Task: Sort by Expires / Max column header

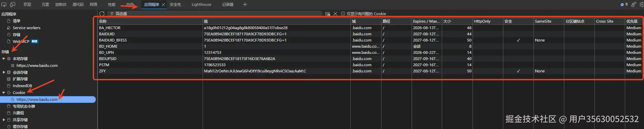Action: click(x=427, y=21)
